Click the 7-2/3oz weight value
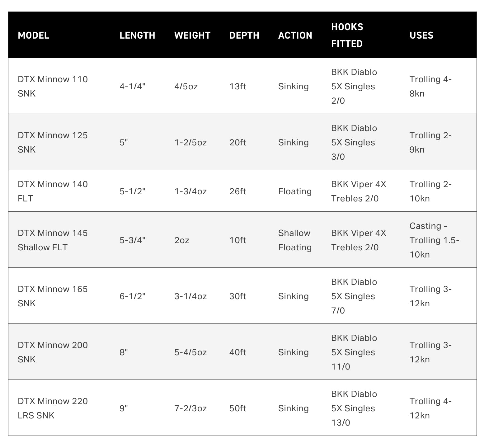489x448 pixels. (x=190, y=408)
